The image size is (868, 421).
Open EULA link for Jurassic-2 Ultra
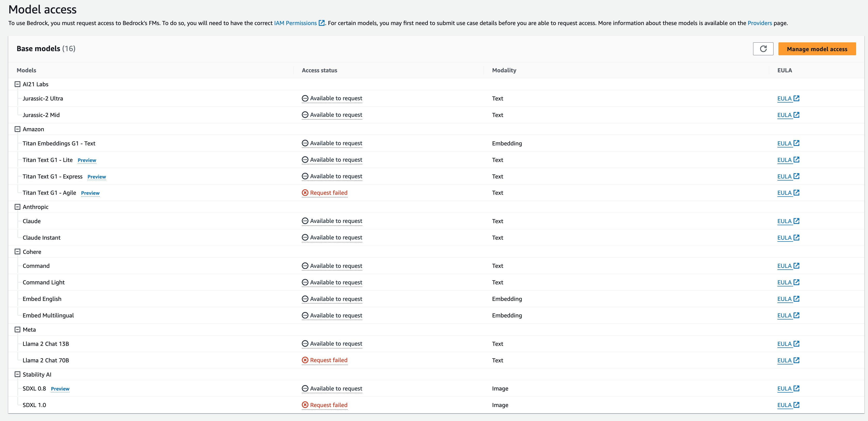[788, 98]
